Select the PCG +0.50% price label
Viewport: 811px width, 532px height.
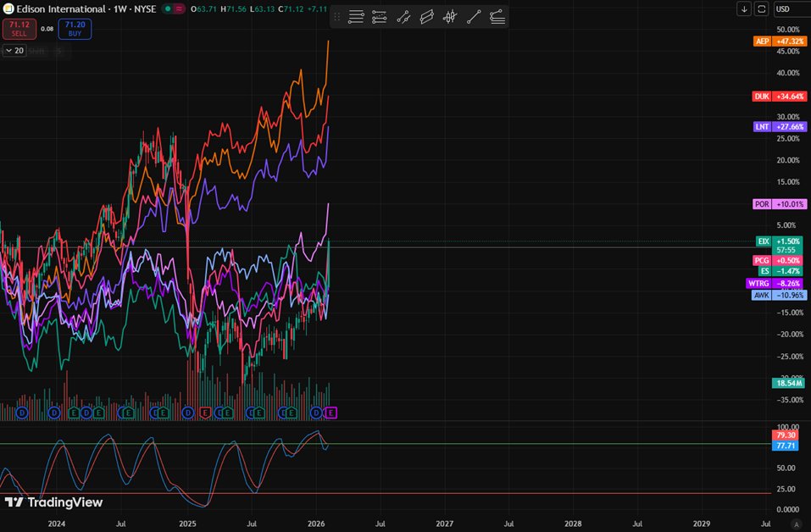pyautogui.click(x=778, y=260)
